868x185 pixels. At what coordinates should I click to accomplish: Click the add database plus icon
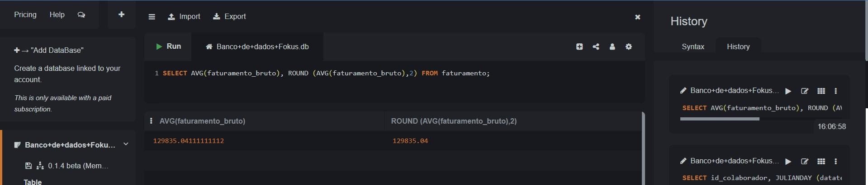pos(121,14)
